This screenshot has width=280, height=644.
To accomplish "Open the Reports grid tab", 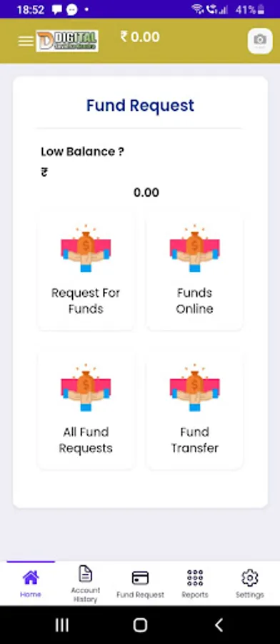I will click(x=195, y=583).
